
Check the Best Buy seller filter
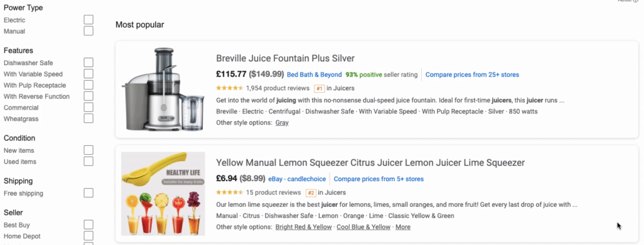tap(88, 224)
